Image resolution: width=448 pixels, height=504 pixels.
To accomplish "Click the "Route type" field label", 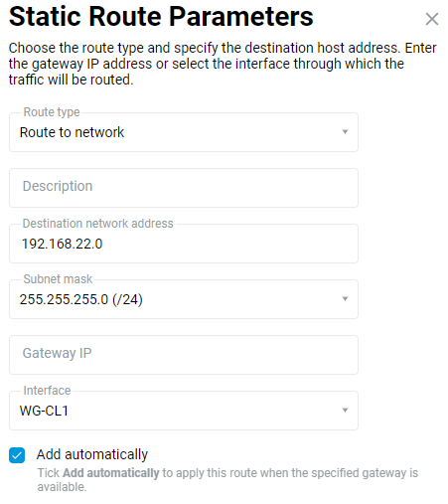I will coord(52,112).
